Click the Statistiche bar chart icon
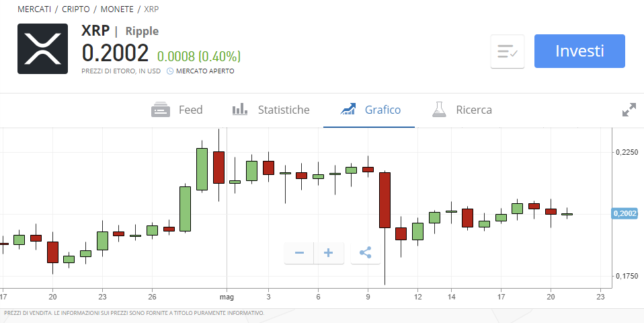 click(x=240, y=110)
